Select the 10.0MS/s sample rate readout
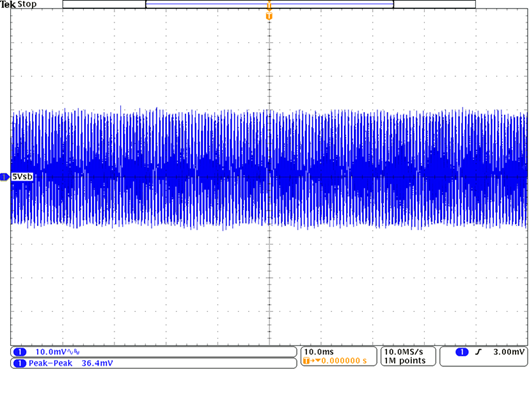The height and width of the screenshot is (397, 529). pyautogui.click(x=403, y=352)
